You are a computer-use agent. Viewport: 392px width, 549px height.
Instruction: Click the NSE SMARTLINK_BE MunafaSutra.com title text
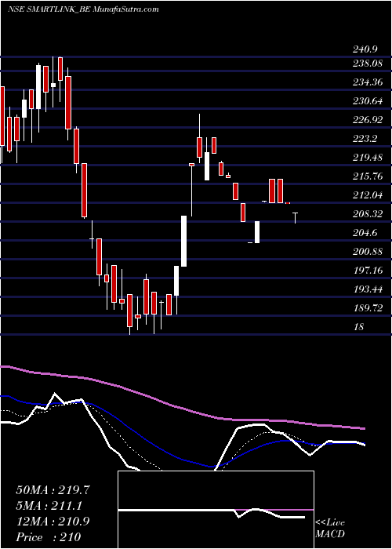point(83,9)
